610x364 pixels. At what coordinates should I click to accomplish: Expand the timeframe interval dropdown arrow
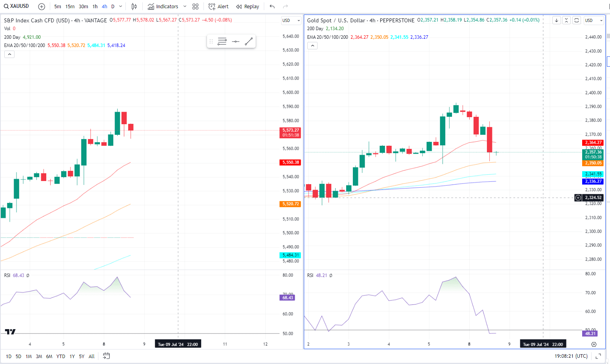click(120, 7)
